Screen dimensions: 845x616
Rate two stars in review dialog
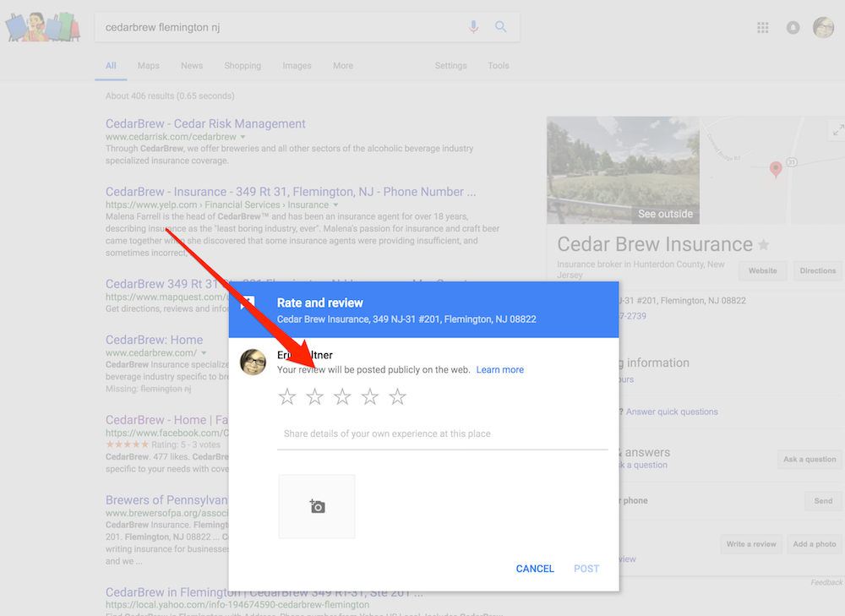coord(314,396)
